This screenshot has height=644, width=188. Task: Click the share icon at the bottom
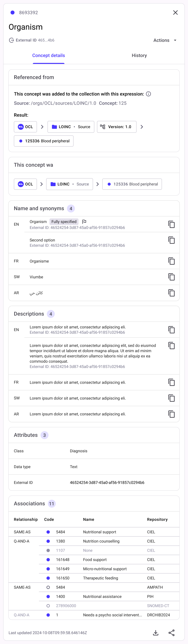[172, 632]
